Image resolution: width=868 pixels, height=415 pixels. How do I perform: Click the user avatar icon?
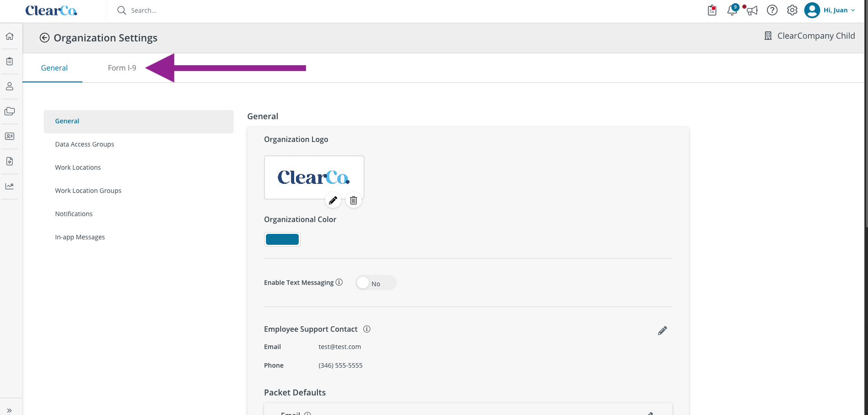pos(812,10)
